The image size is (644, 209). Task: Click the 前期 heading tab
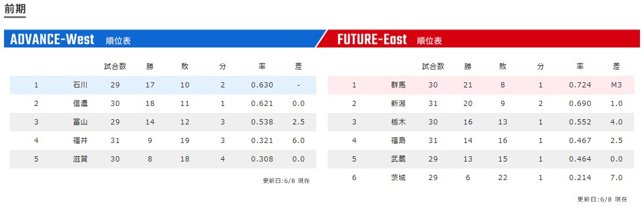coord(15,10)
